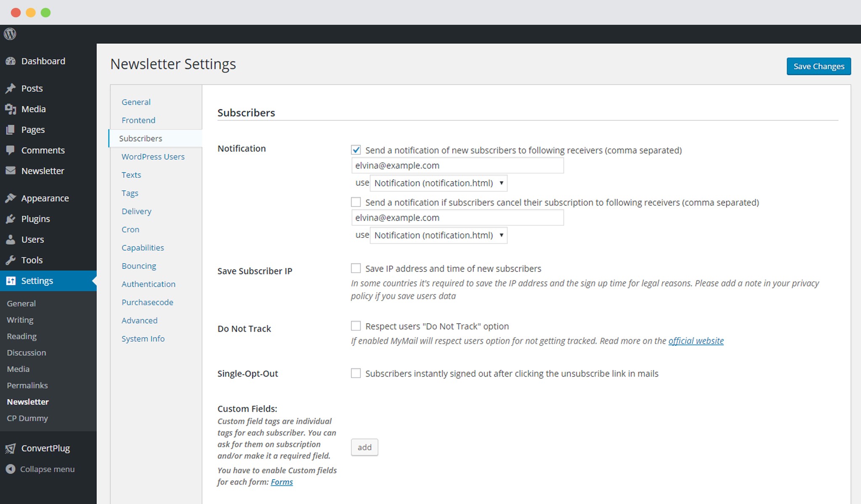The width and height of the screenshot is (861, 504).
Task: Open the second Notification template dropdown
Action: click(x=438, y=235)
